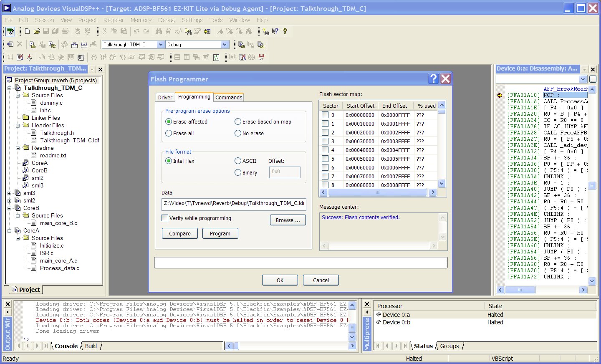Click the sector map scroll down arrow
This screenshot has width=601, height=364.
coord(442,184)
